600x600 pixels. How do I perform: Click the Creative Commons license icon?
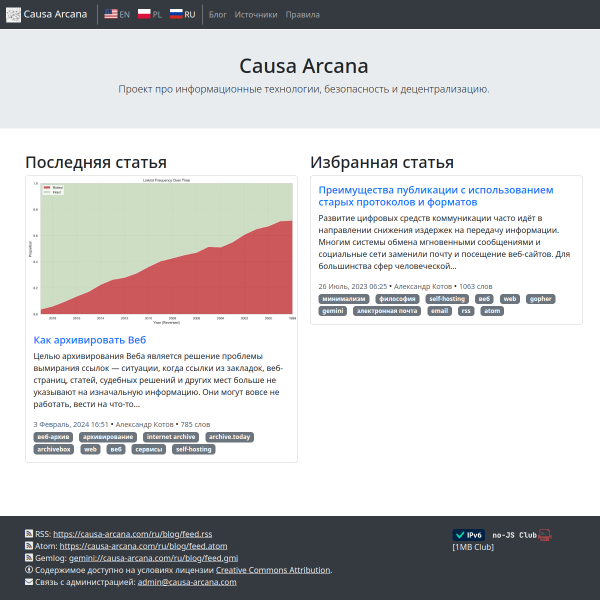click(x=29, y=569)
